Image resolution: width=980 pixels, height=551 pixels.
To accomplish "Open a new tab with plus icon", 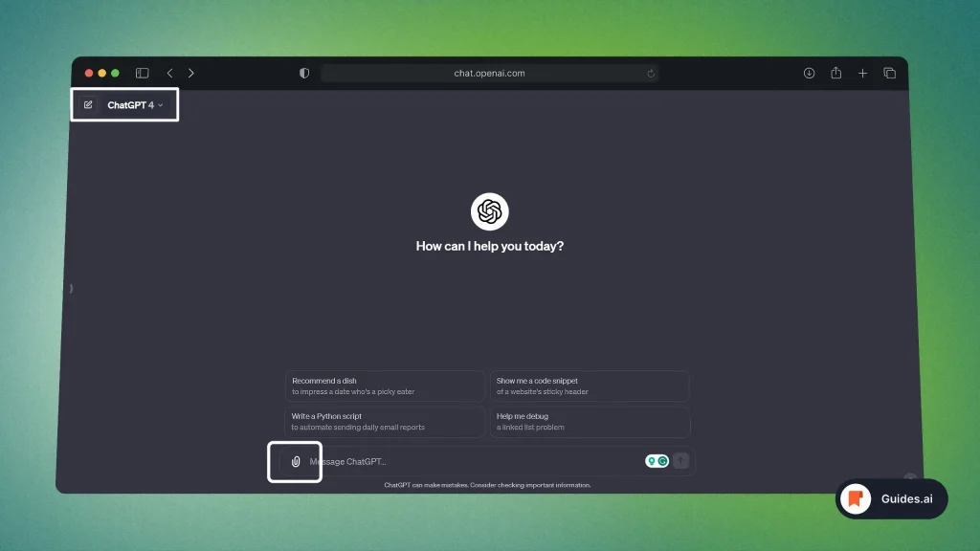I will pos(862,73).
